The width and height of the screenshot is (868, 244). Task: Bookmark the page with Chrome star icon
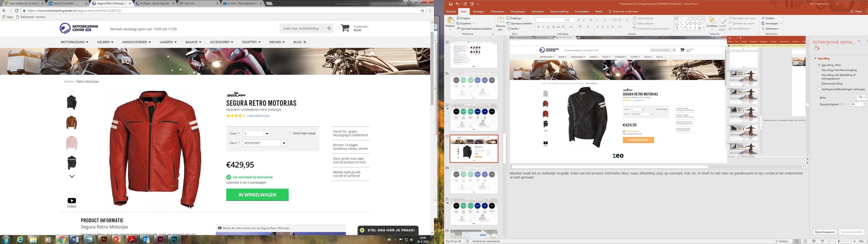coord(422,11)
